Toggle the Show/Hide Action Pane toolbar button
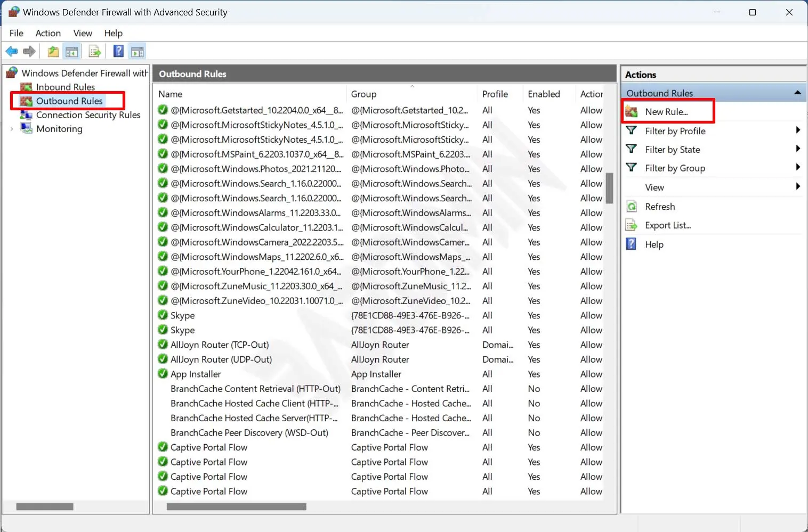 pos(137,52)
